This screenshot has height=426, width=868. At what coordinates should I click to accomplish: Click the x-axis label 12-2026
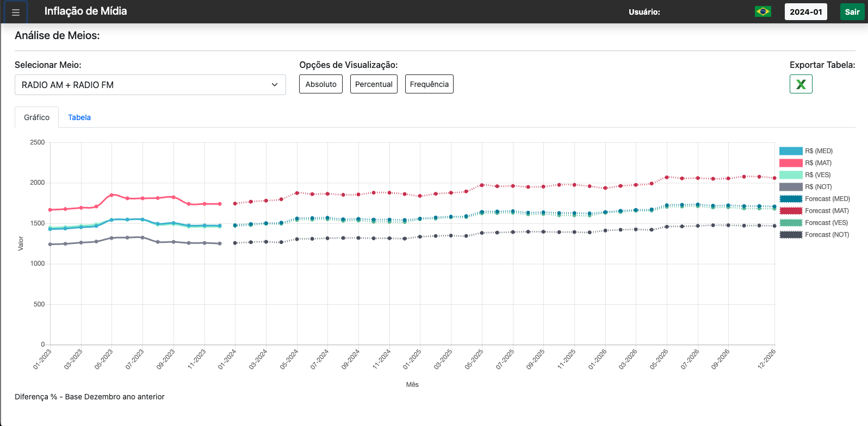pyautogui.click(x=767, y=359)
